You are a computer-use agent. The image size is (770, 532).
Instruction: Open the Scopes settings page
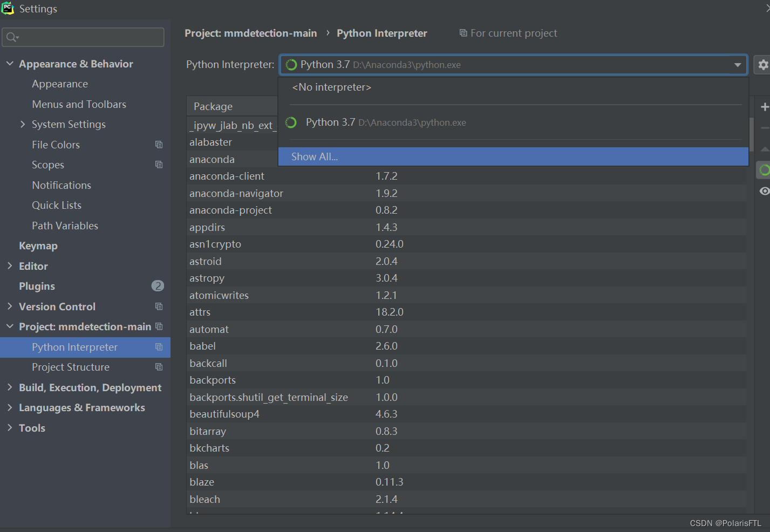pyautogui.click(x=48, y=165)
